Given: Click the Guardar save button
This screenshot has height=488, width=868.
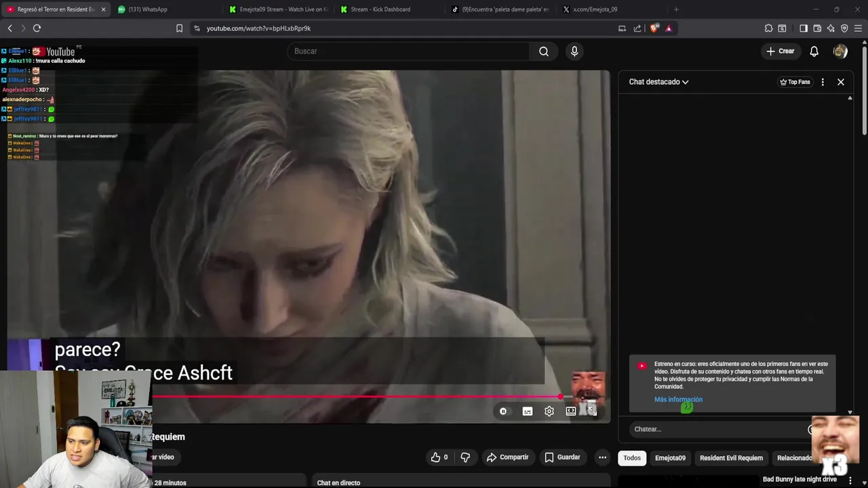Looking at the screenshot, I should pos(562,457).
